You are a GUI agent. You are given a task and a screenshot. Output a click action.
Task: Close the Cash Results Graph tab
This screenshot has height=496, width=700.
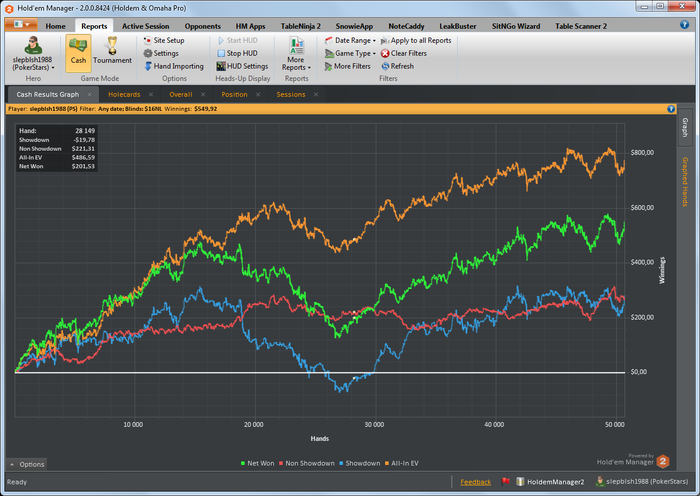90,95
